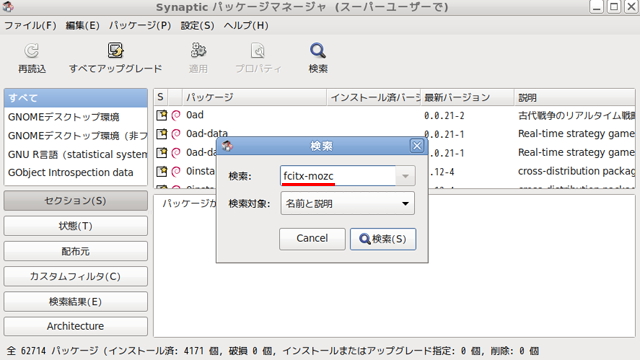This screenshot has height=360, width=640.
Task: Open the 編集(E) menu
Action: [82, 25]
